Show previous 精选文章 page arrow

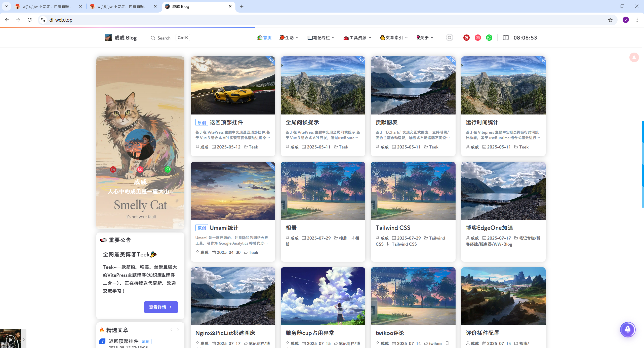click(172, 330)
